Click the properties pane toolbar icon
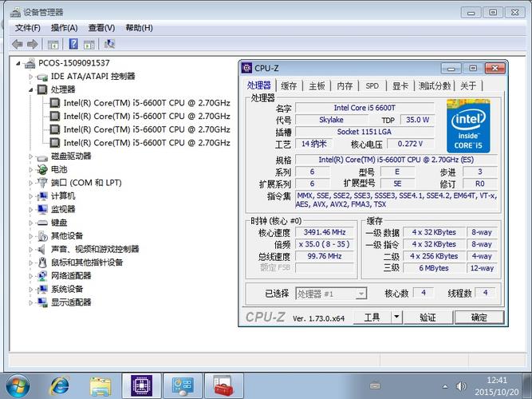This screenshot has height=399, width=532. coord(89,44)
